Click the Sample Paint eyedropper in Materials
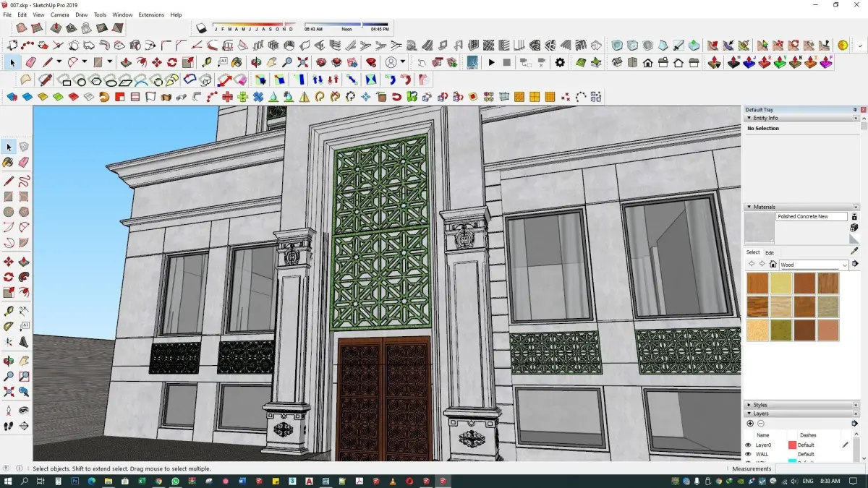 point(854,251)
